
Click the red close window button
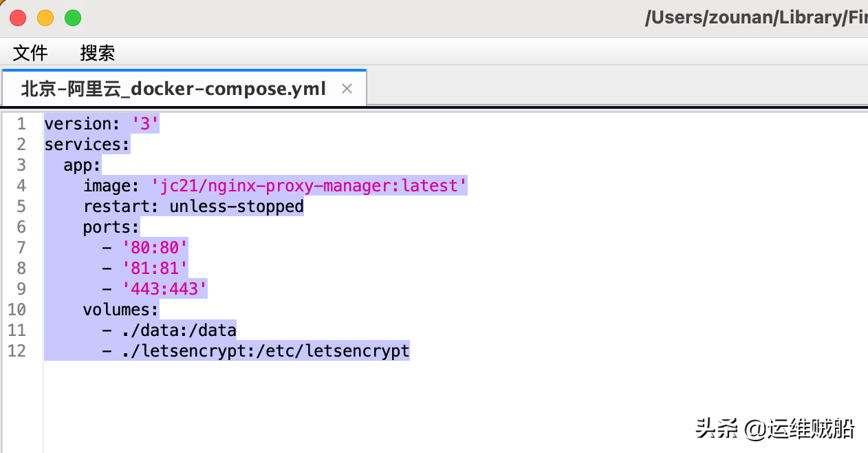[x=18, y=19]
